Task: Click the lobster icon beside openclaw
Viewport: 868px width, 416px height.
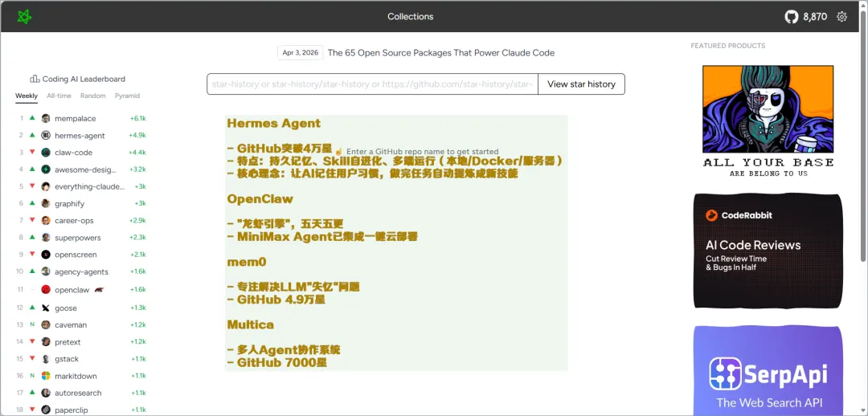Action: (99, 289)
